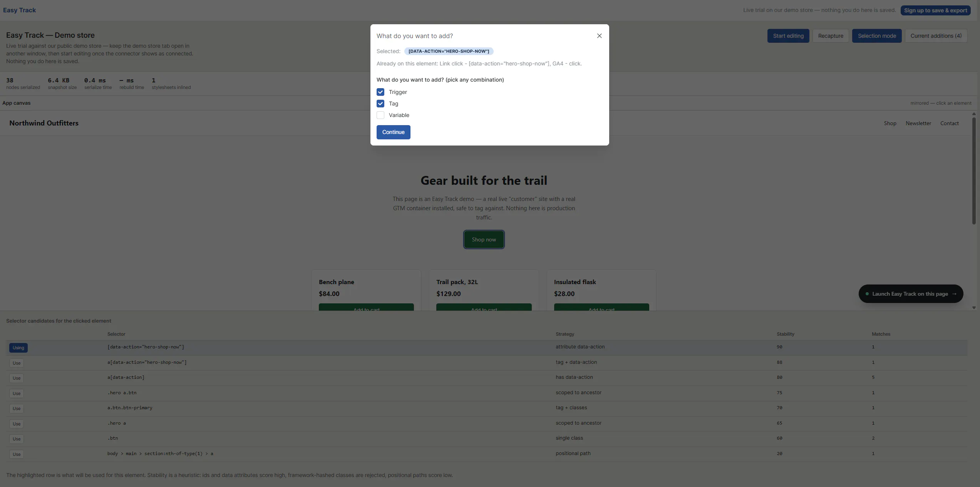Click the Using button on first selector row
The width and height of the screenshot is (980, 487).
(18, 348)
